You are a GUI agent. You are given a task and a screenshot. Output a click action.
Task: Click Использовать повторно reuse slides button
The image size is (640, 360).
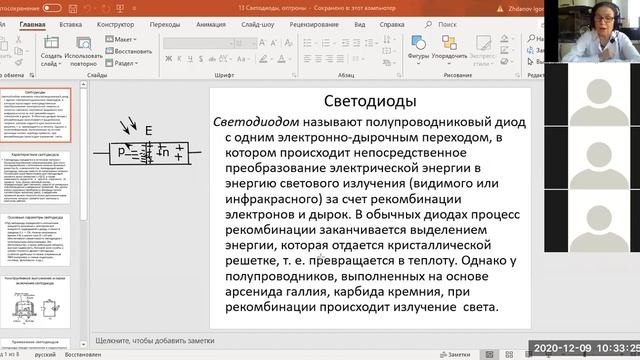pos(84,51)
